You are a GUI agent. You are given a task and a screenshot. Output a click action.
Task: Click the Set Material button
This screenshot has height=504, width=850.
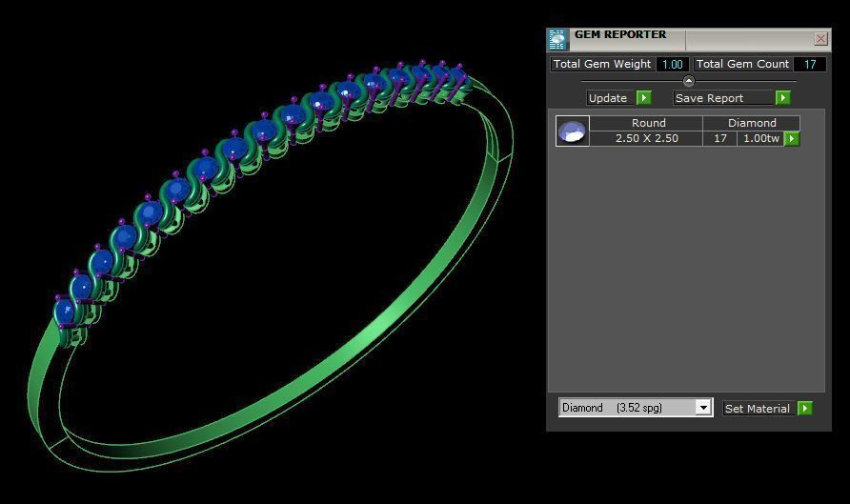759,409
